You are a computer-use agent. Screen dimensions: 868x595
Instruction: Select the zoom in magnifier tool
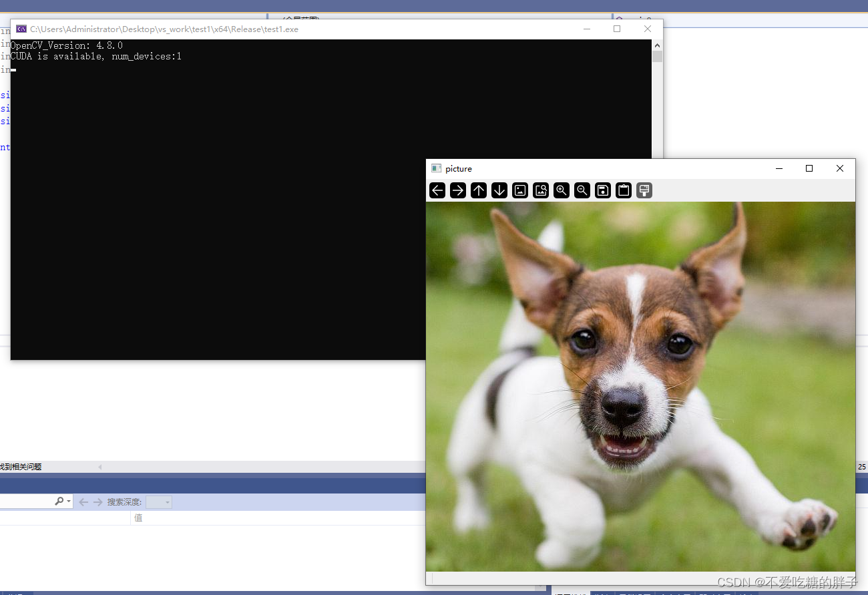[x=561, y=190]
